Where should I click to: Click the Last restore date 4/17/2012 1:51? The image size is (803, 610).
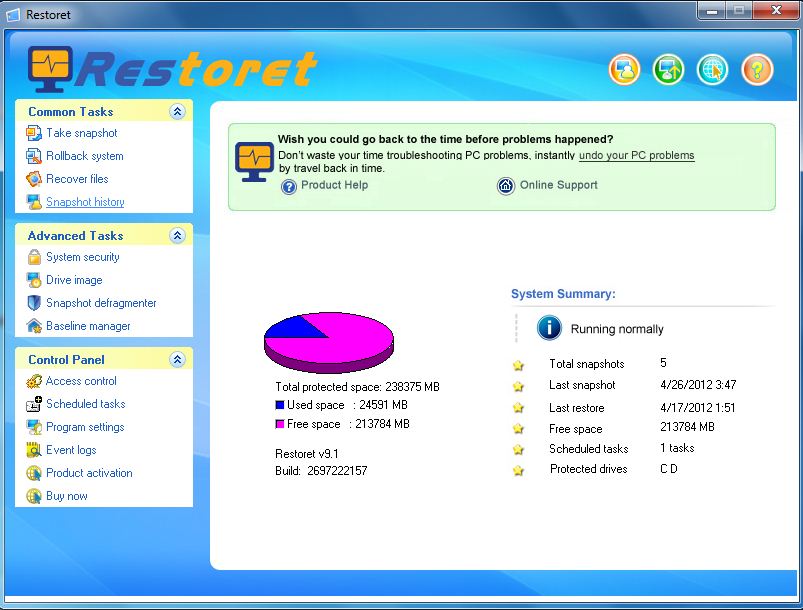tap(698, 408)
